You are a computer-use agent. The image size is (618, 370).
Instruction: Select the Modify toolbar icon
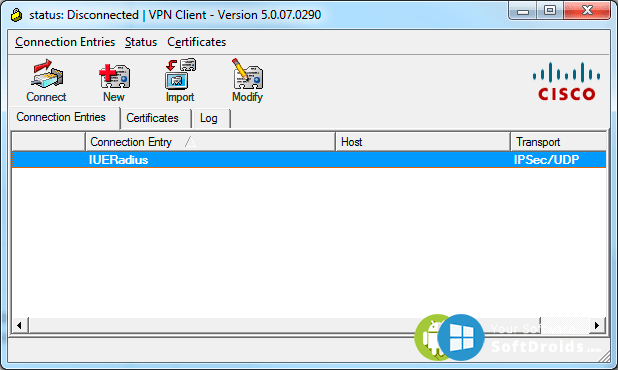coord(248,81)
